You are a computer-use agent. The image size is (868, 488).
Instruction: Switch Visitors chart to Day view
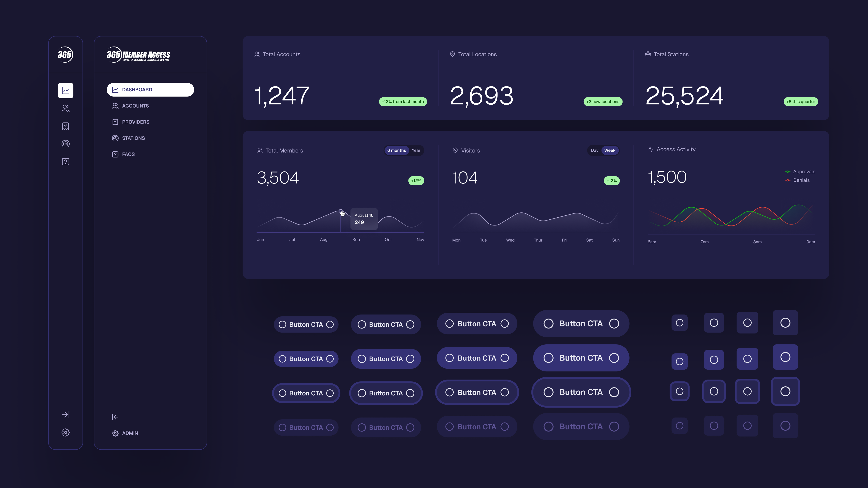(x=594, y=150)
